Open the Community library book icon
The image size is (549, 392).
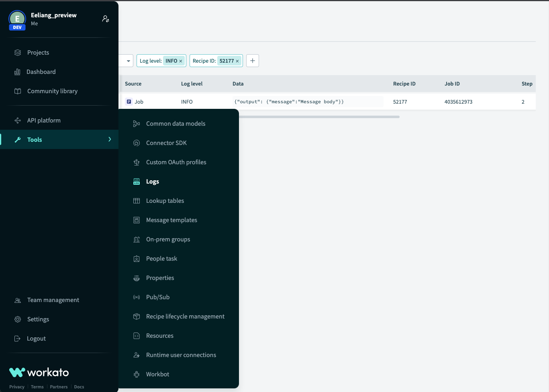[18, 91]
